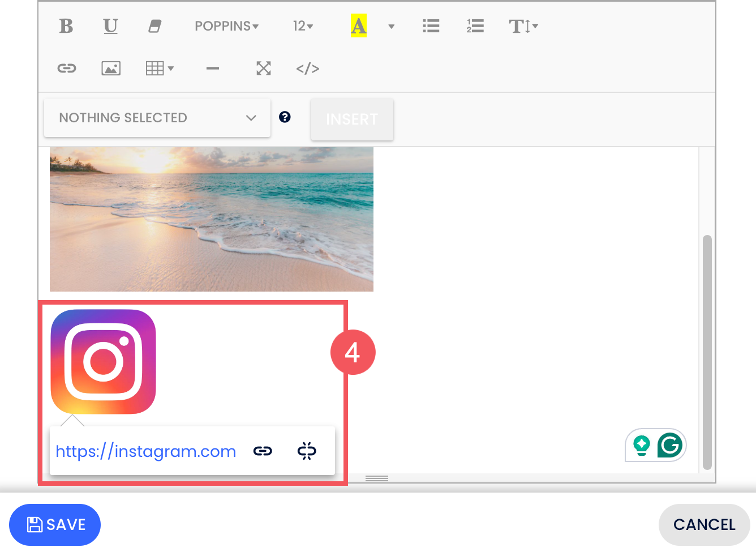Toggle underline formatting

coord(110,26)
